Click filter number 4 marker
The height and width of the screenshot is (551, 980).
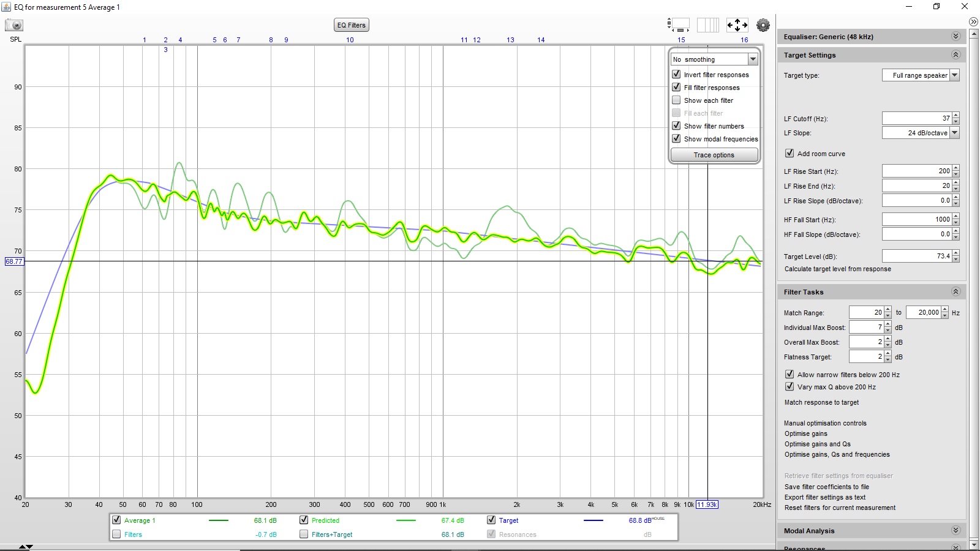(180, 40)
